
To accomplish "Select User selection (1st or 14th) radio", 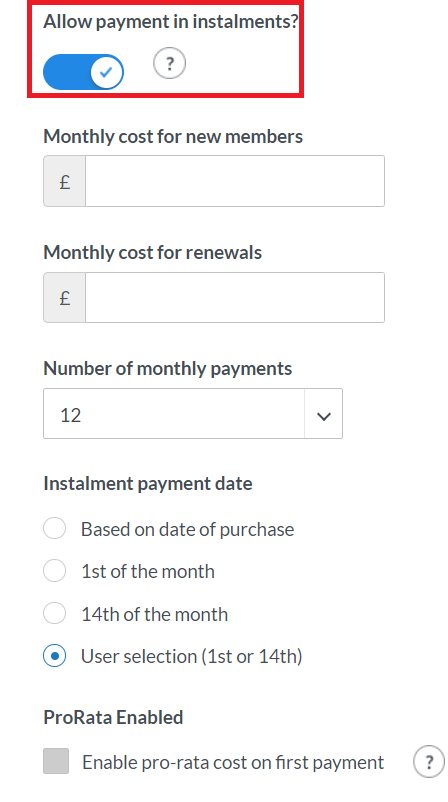I will point(54,656).
